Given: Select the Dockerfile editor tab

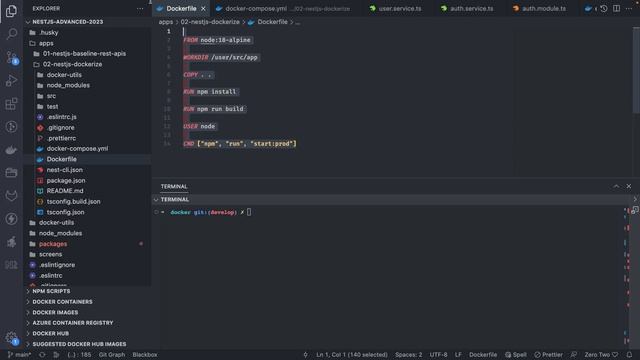Looking at the screenshot, I should tap(181, 9).
